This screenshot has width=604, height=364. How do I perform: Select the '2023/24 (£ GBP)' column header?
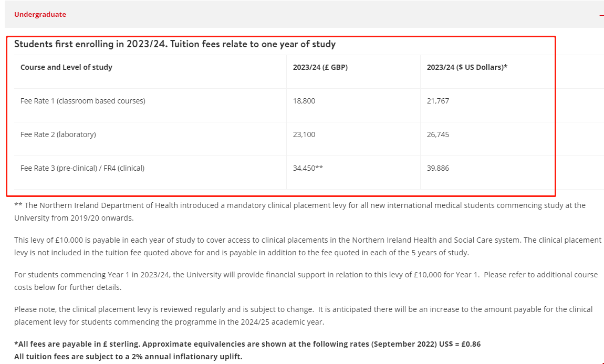320,67
